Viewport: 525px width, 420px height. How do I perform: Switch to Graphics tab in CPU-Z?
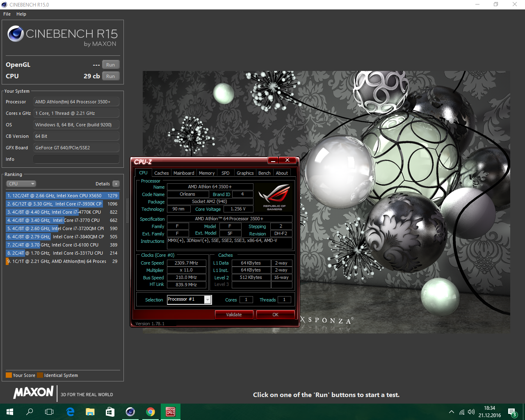[x=245, y=173]
